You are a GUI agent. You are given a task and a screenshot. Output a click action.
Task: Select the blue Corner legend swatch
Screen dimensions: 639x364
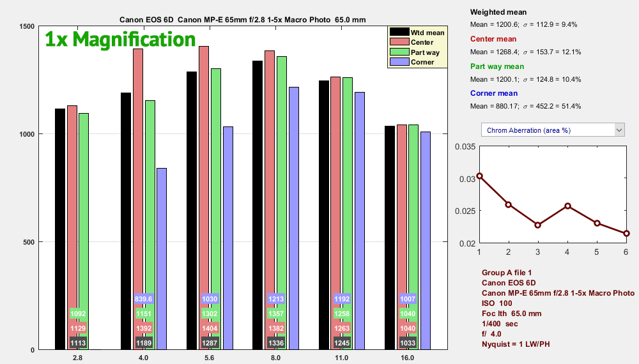pos(399,62)
